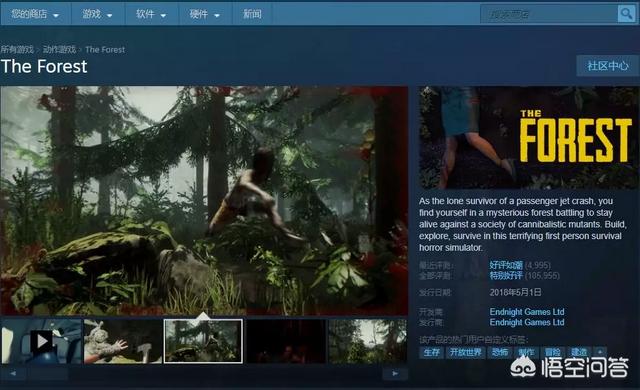This screenshot has width=640, height=390.
Task: Open the 好评如潮 recent reviews link
Action: coord(506,265)
